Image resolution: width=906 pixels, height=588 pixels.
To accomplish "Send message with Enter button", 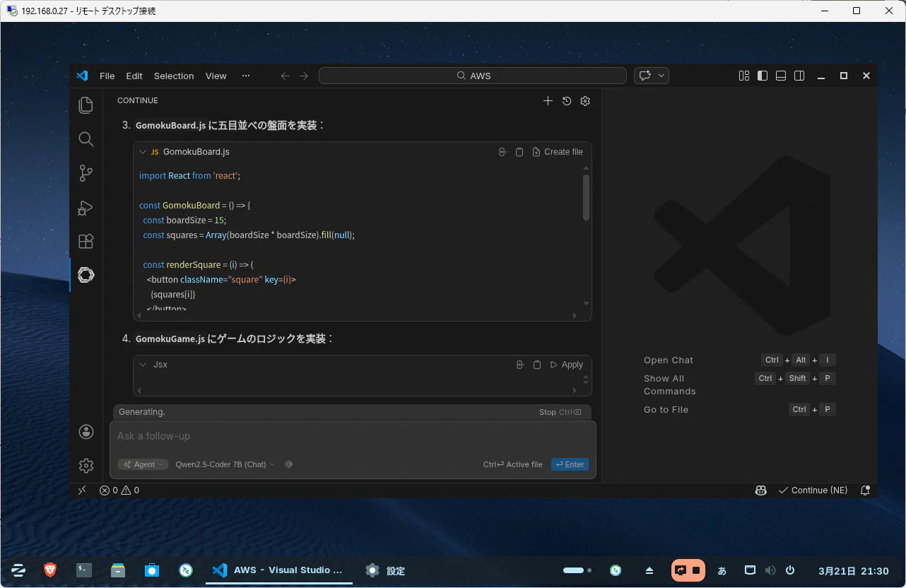I will [570, 464].
